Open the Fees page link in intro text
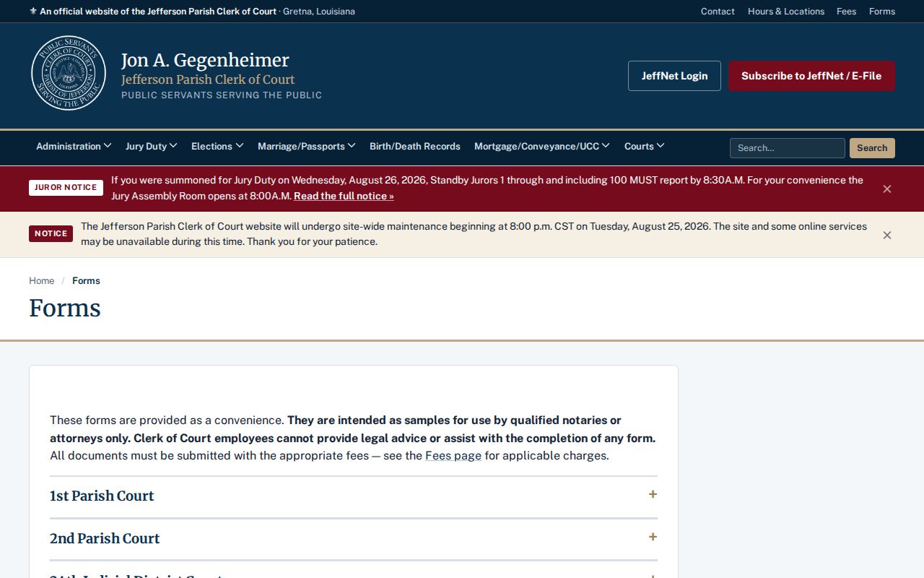Screen dimensions: 924x578 (x=453, y=456)
